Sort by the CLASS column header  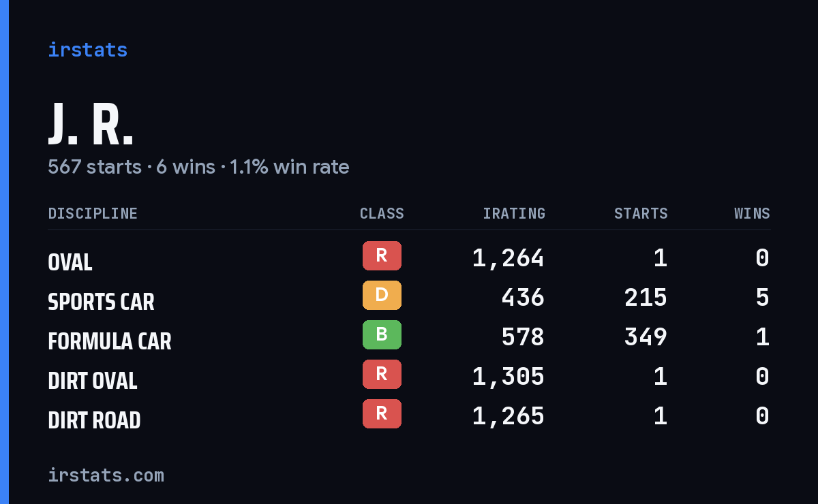point(382,214)
